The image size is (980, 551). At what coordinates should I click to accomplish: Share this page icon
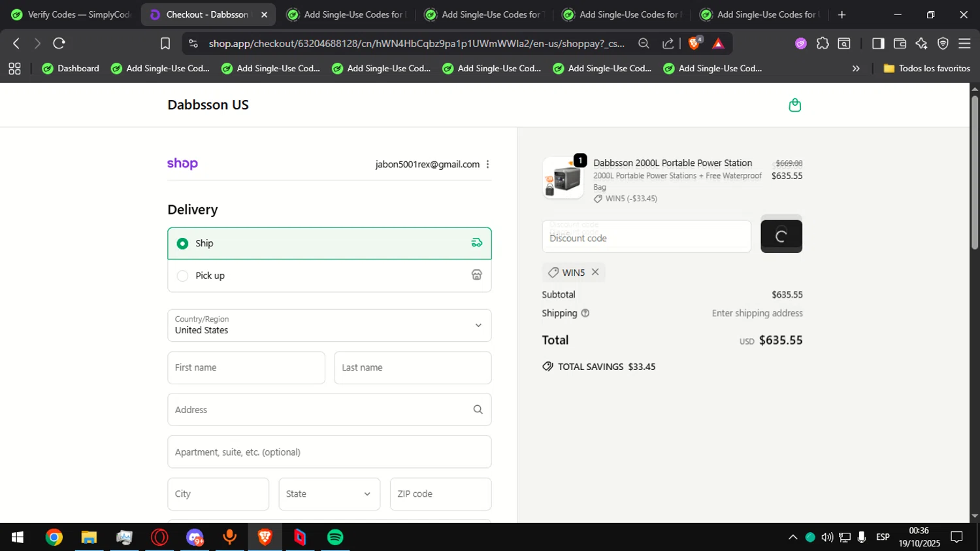(x=668, y=43)
